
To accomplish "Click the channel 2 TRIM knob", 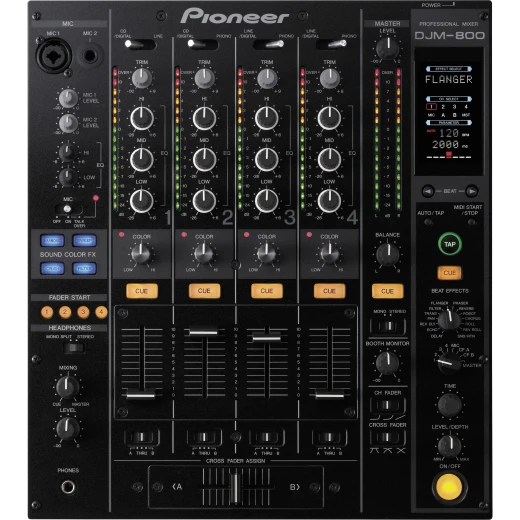I will [204, 79].
